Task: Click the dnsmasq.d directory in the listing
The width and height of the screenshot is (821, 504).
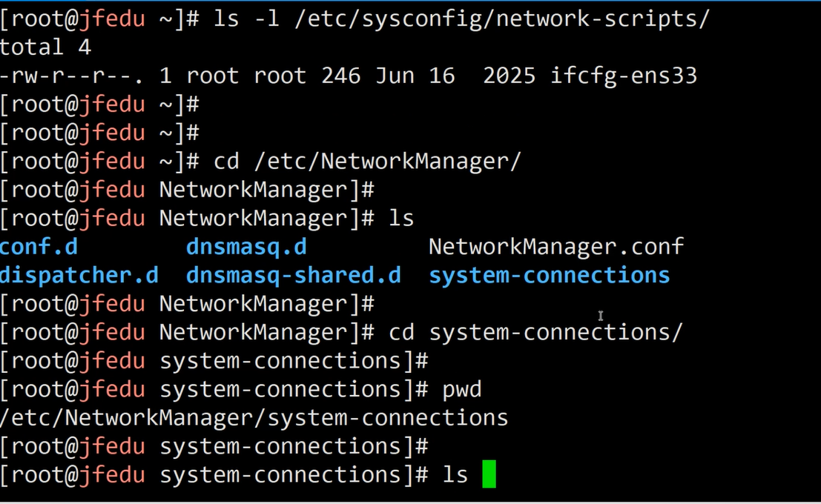Action: pyautogui.click(x=246, y=247)
